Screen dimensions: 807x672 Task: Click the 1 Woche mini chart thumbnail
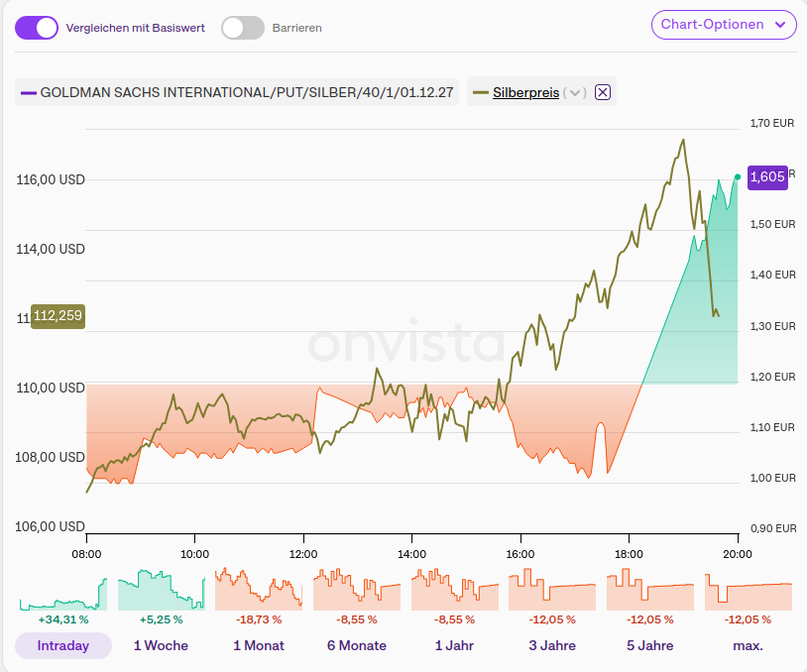(x=161, y=591)
